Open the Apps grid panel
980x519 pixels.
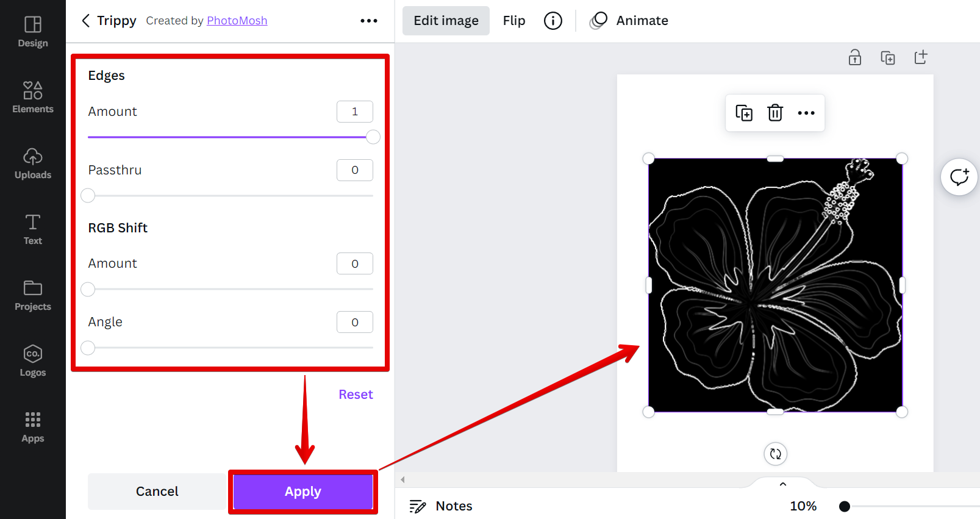pos(33,427)
